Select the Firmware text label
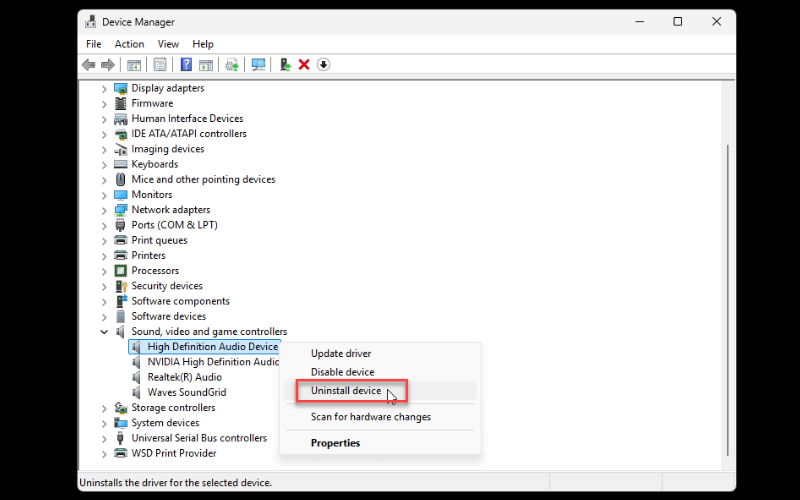 (152, 104)
